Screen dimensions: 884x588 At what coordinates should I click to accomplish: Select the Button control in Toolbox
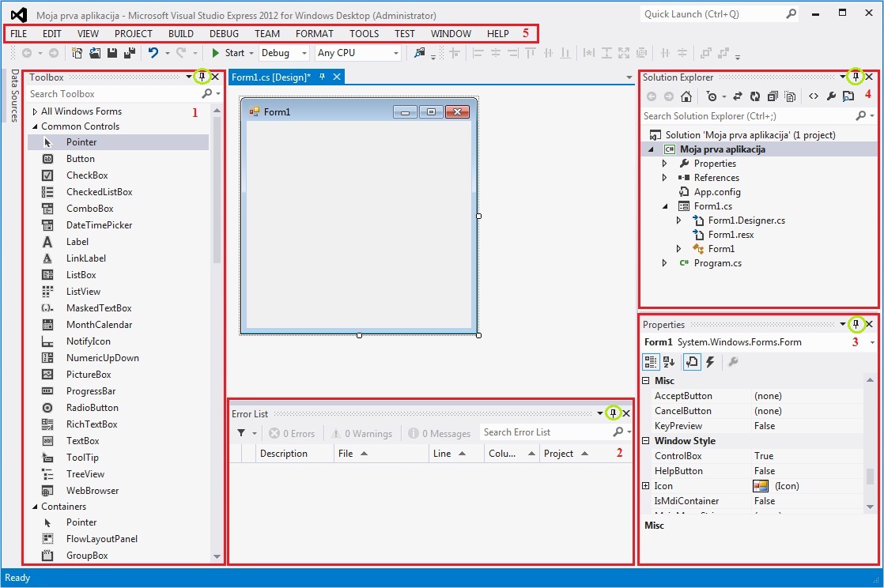pos(81,159)
